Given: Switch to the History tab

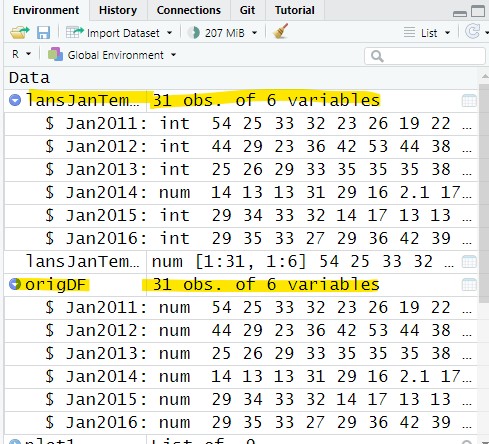Looking at the screenshot, I should [x=118, y=10].
